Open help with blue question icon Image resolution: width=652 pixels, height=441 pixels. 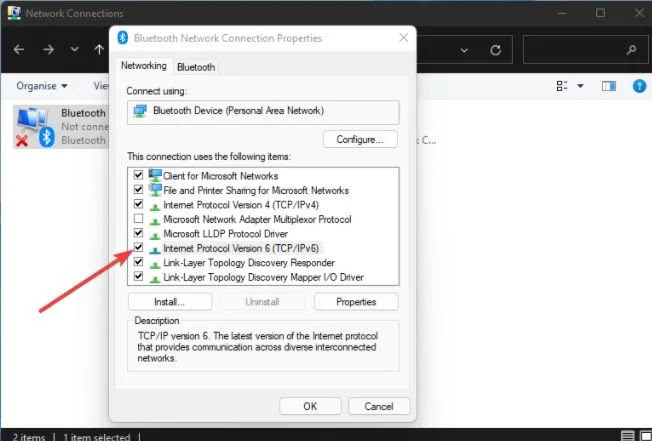click(639, 86)
